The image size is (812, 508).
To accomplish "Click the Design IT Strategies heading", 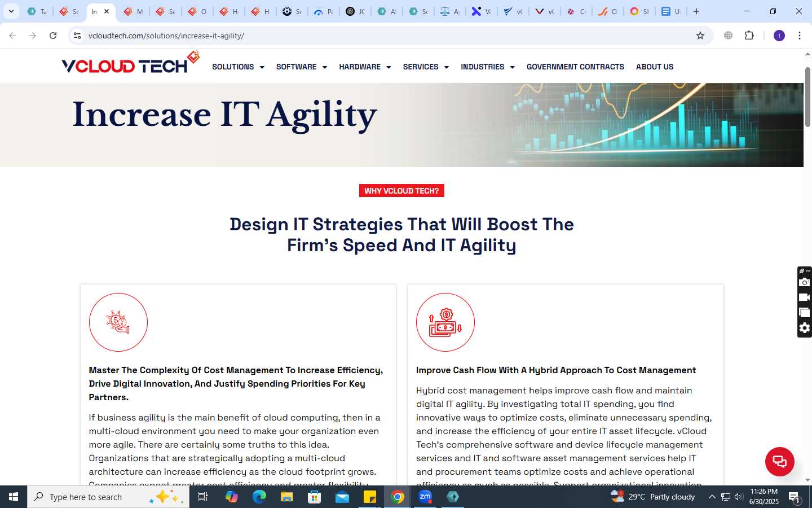I will click(x=401, y=235).
